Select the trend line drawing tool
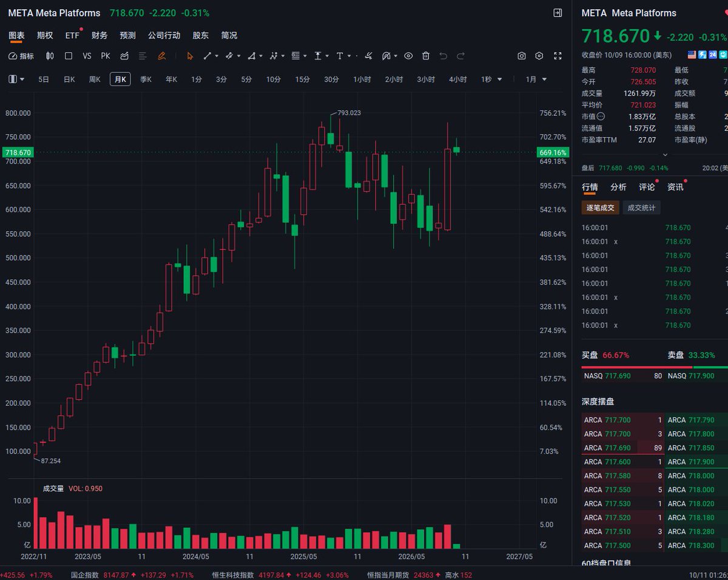The image size is (728, 580). pyautogui.click(x=207, y=56)
